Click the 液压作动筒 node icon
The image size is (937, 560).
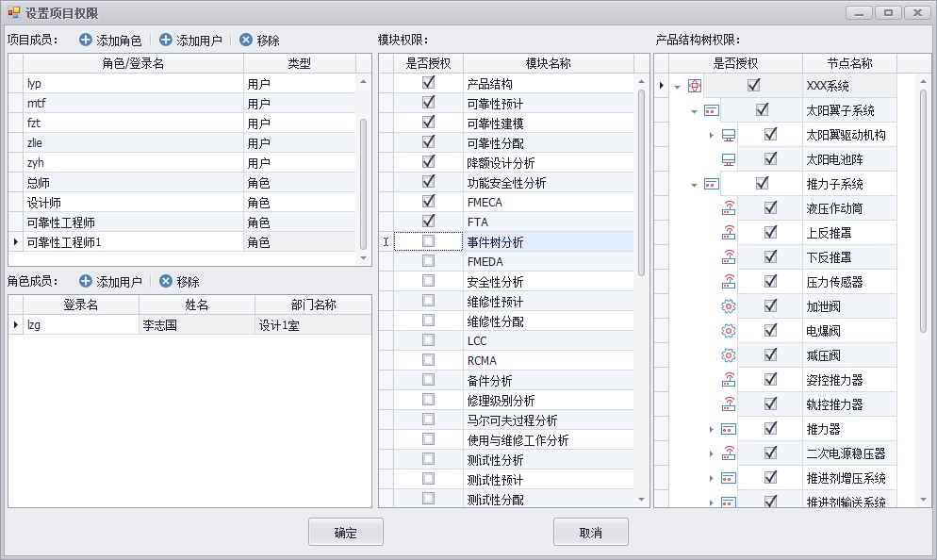tap(728, 208)
